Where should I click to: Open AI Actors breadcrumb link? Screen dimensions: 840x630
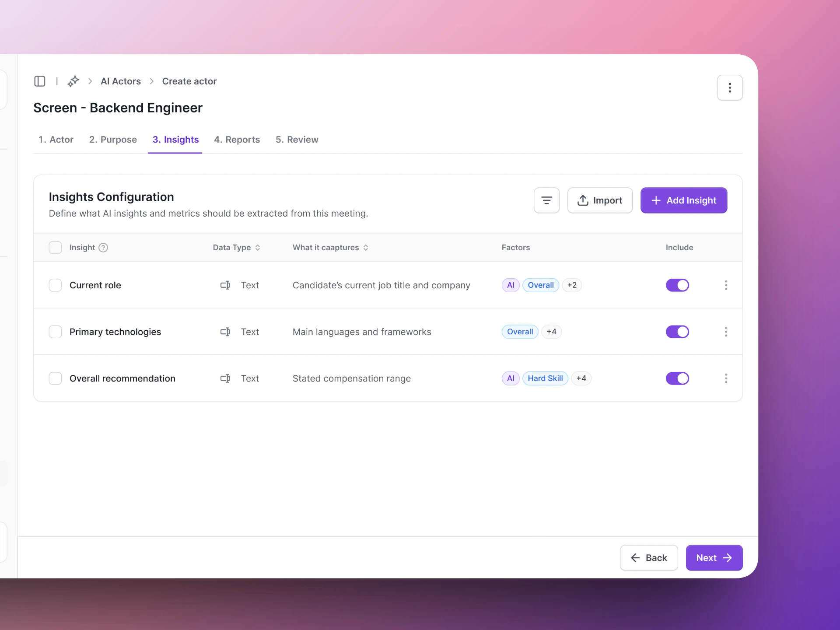[x=121, y=81]
